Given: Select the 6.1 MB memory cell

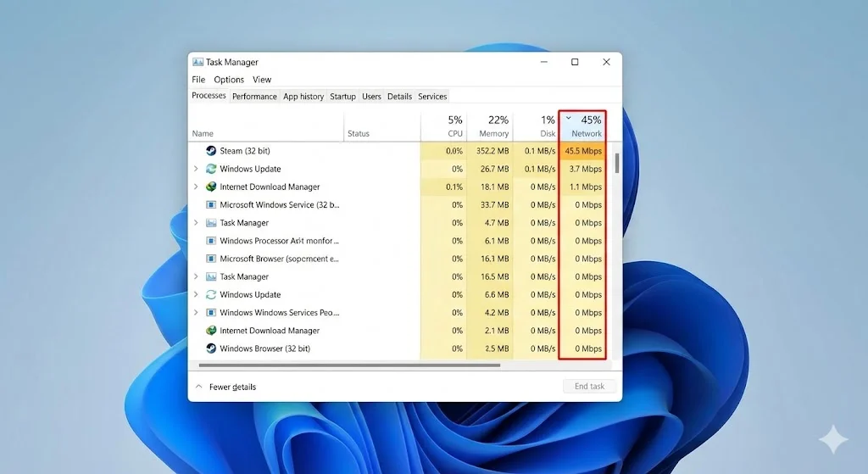Looking at the screenshot, I should pos(490,241).
